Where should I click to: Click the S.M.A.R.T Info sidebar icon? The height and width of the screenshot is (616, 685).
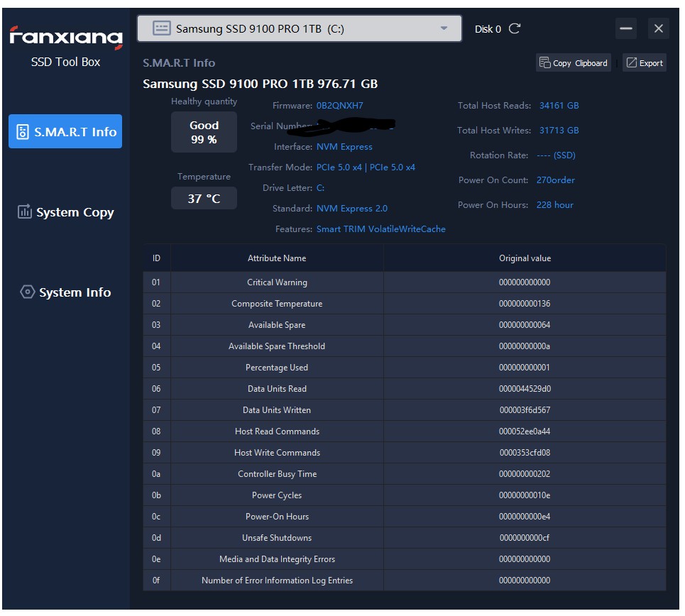[23, 132]
